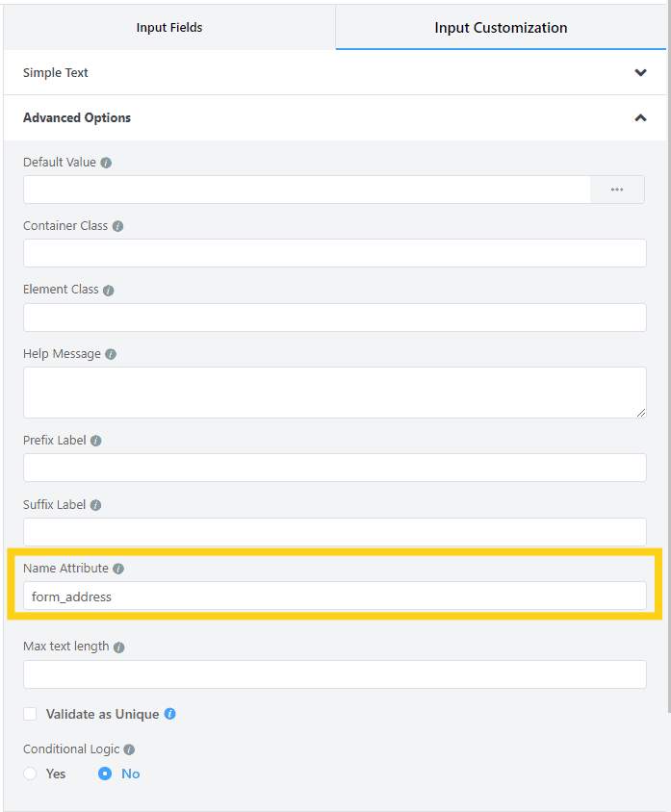
Task: Enable the Validate as Unique checkbox
Action: pos(30,714)
